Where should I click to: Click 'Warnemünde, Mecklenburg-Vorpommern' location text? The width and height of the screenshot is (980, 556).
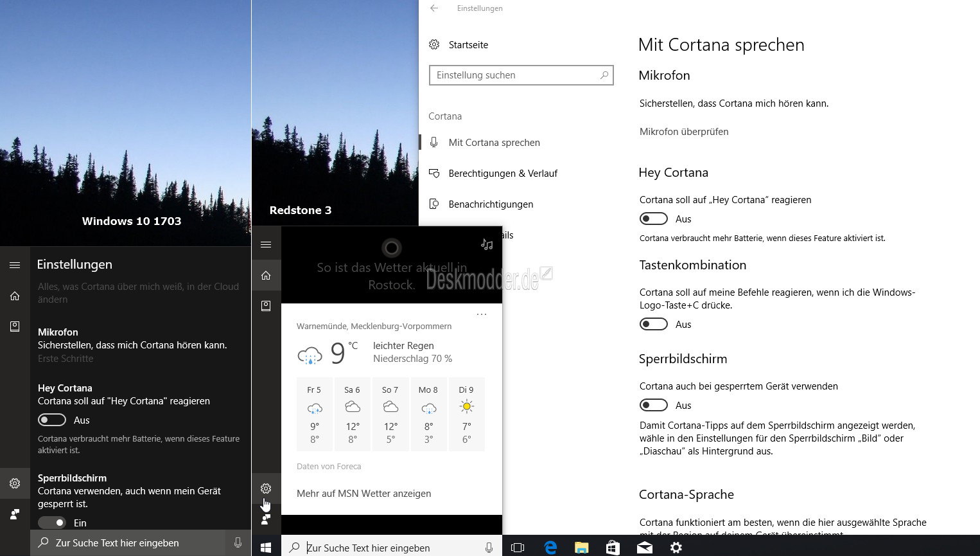[374, 327]
